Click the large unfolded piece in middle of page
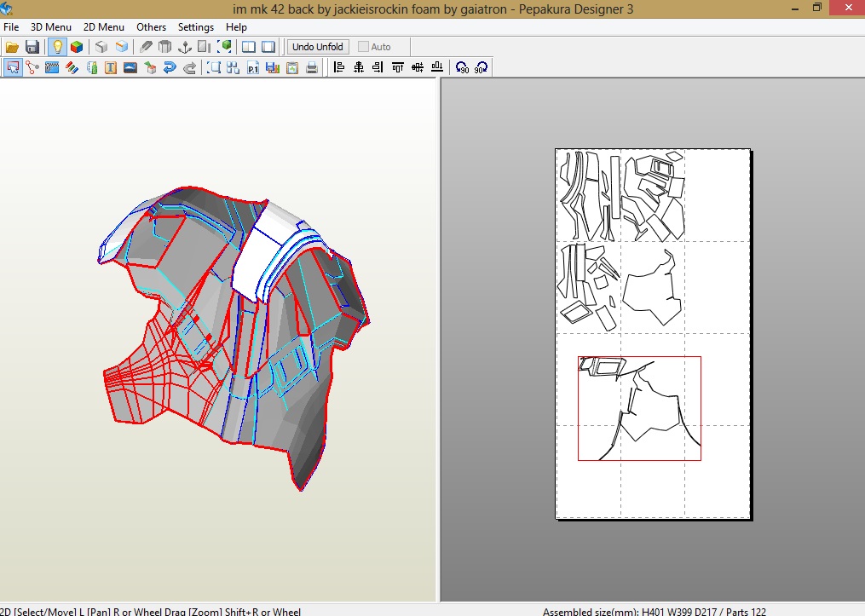 pos(653,287)
